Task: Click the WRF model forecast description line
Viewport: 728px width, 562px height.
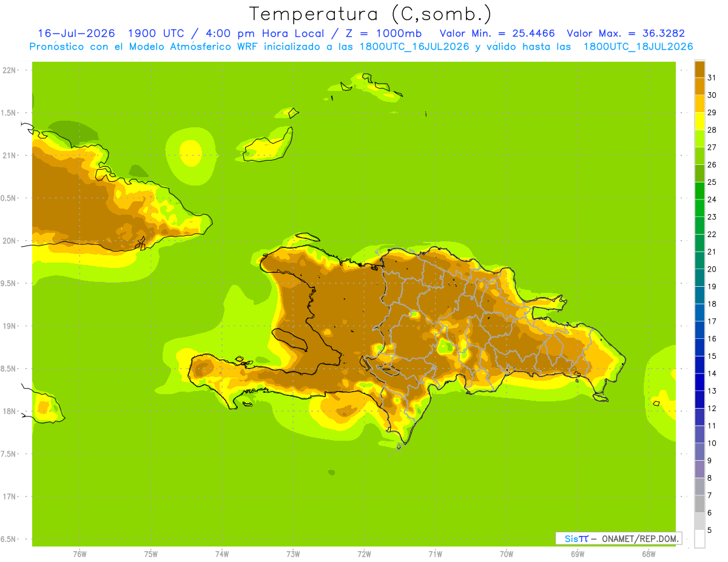Action: point(361,47)
